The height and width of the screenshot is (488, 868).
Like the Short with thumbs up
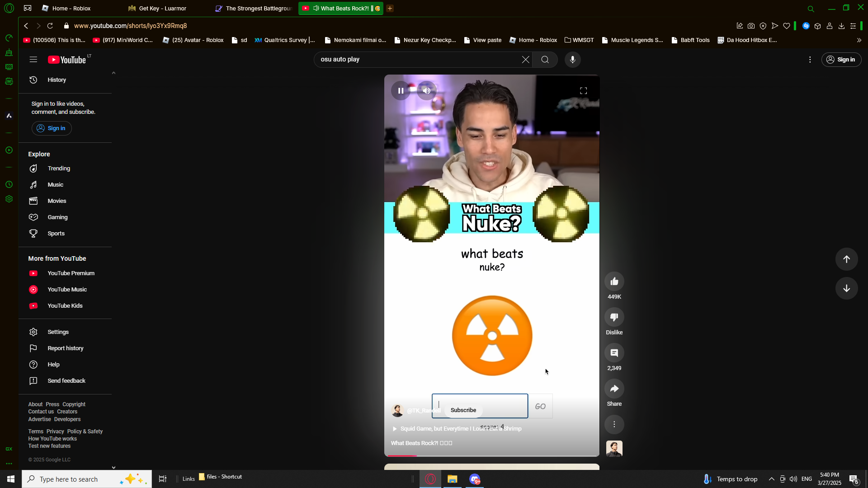click(x=614, y=282)
